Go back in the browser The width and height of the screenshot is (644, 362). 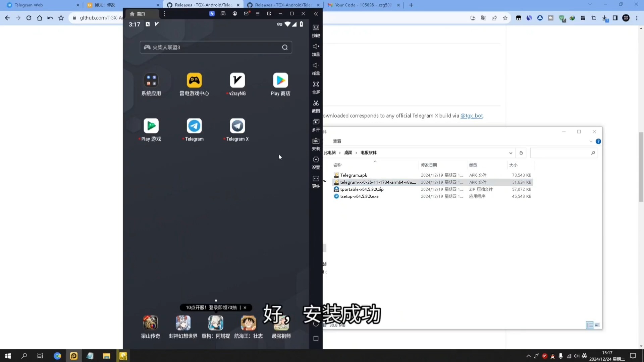[7, 18]
